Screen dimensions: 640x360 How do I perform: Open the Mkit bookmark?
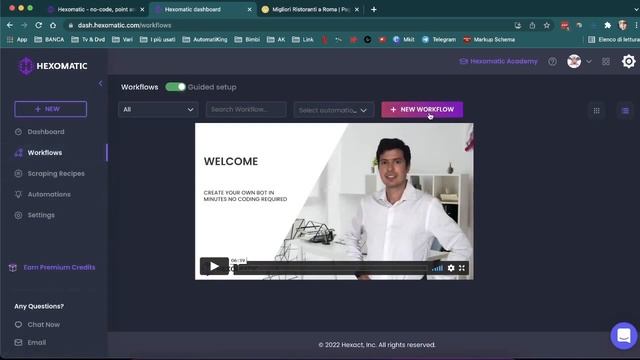(404, 40)
